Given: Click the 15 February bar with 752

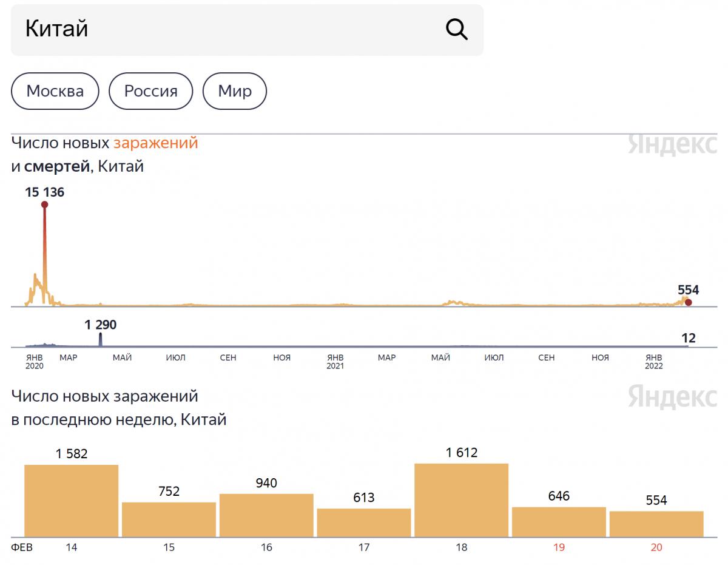Looking at the screenshot, I should click(169, 519).
